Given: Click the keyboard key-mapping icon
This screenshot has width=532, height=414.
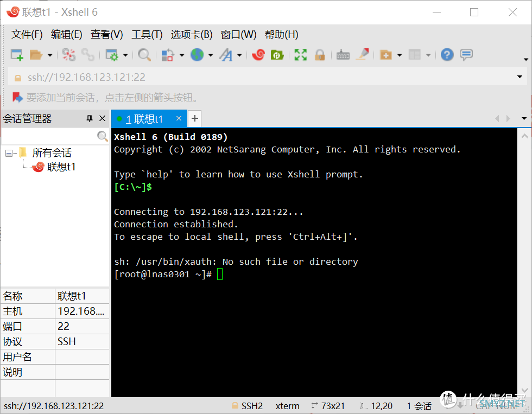Looking at the screenshot, I should pyautogui.click(x=343, y=55).
